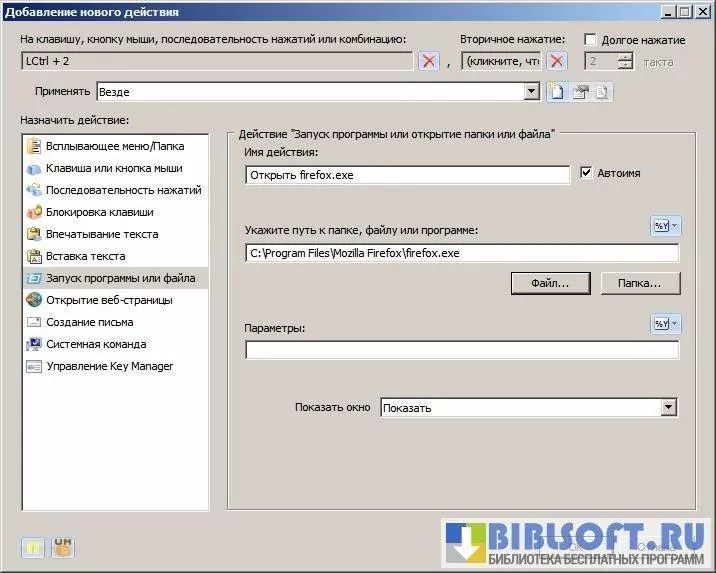716x573 pixels.
Task: Choose Создание письма envelope action
Action: pos(89,322)
